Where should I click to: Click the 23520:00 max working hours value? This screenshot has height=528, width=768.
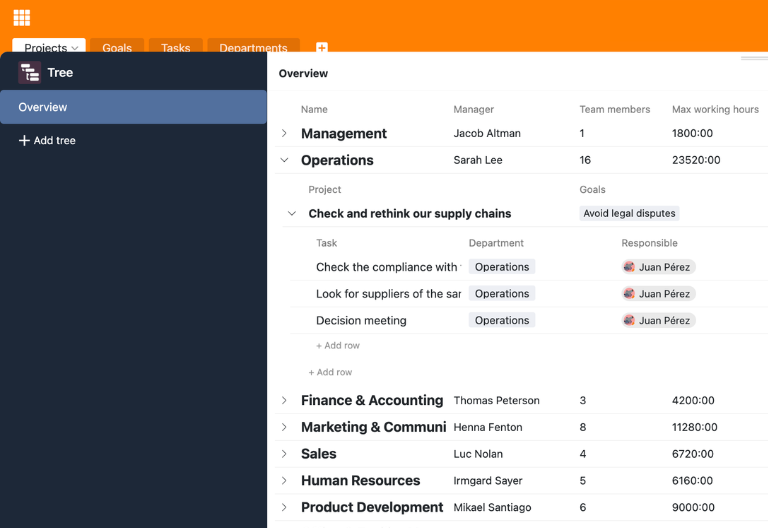[696, 160]
